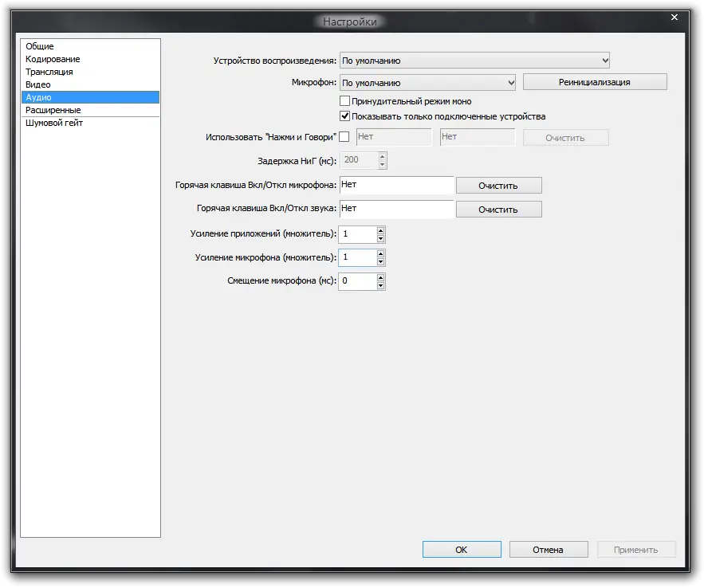Click the sound mute hotkey field

click(396, 209)
